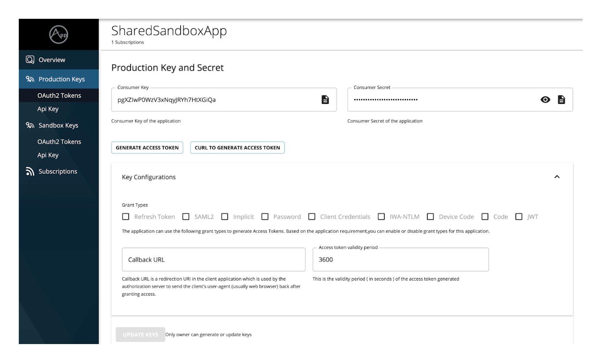Viewport: 605px width, 364px height.
Task: Click the Update Keys button
Action: (140, 335)
